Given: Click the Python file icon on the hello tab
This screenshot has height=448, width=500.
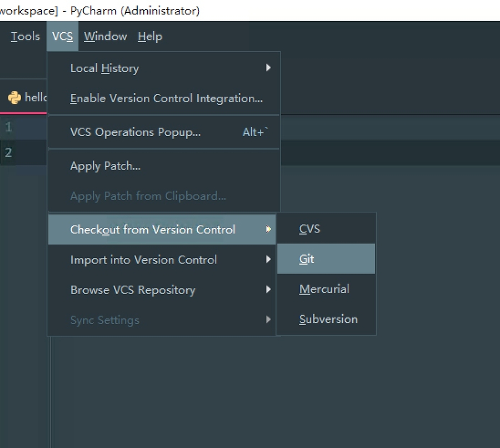Looking at the screenshot, I should tap(14, 98).
